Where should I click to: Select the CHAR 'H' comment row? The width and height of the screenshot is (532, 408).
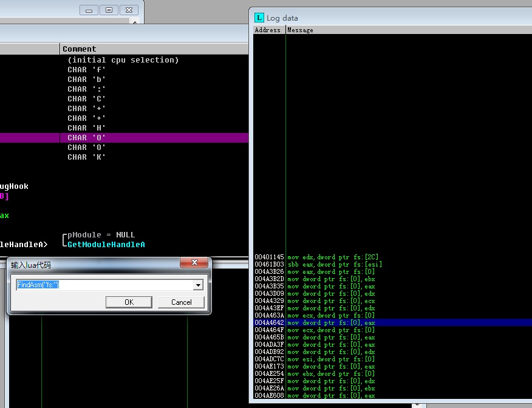[x=86, y=128]
